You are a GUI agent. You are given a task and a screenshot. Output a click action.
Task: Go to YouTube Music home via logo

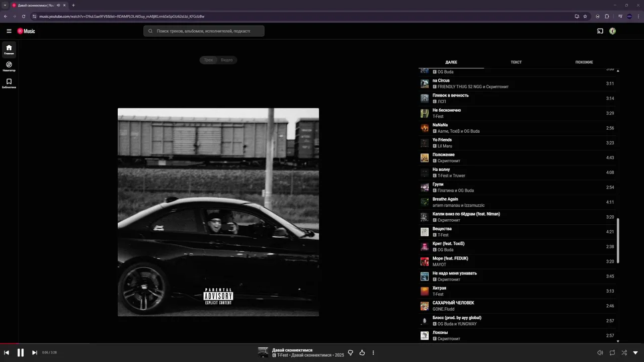(26, 31)
